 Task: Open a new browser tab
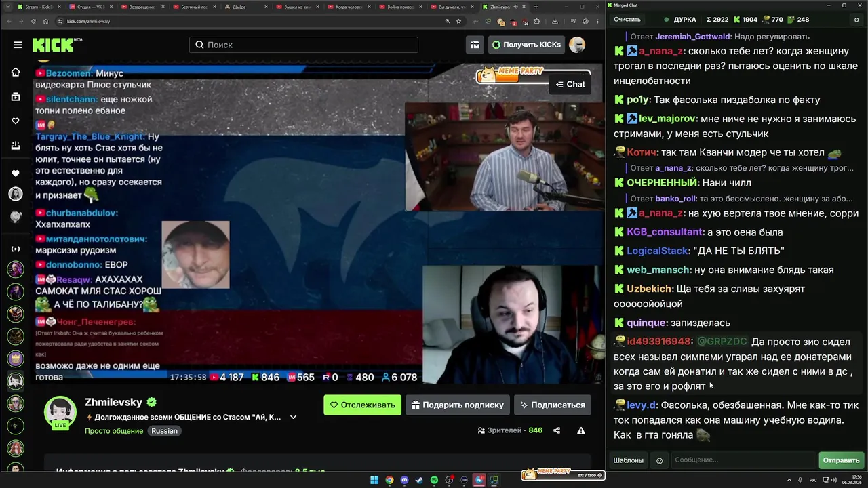536,7
